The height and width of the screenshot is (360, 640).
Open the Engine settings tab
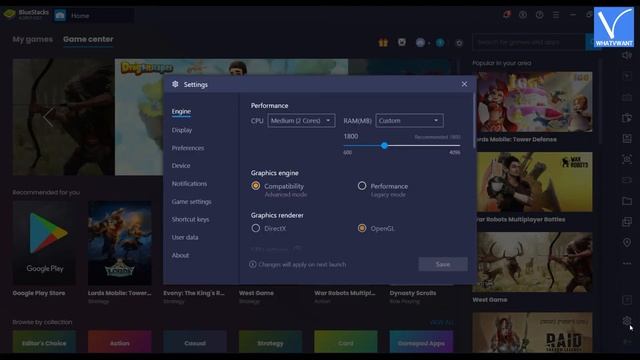click(181, 111)
